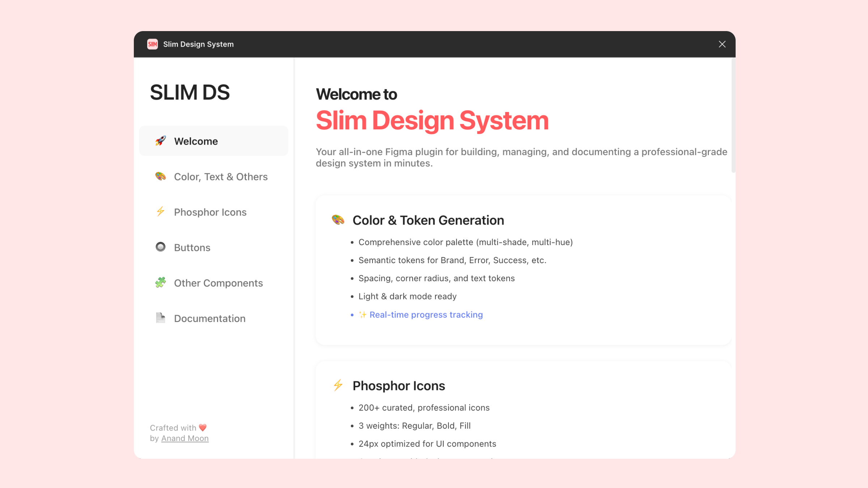Click the SLIM DS heading
Viewport: 868px width, 488px height.
[x=190, y=92]
